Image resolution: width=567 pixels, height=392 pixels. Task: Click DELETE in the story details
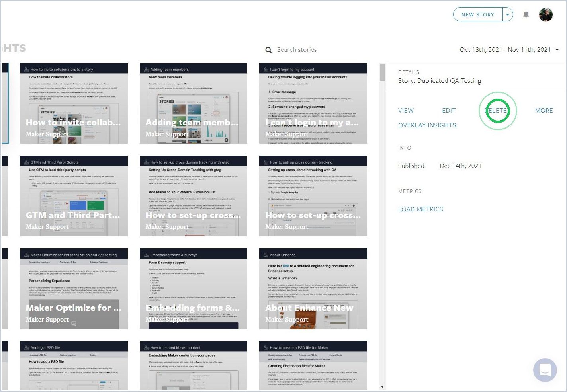(496, 111)
